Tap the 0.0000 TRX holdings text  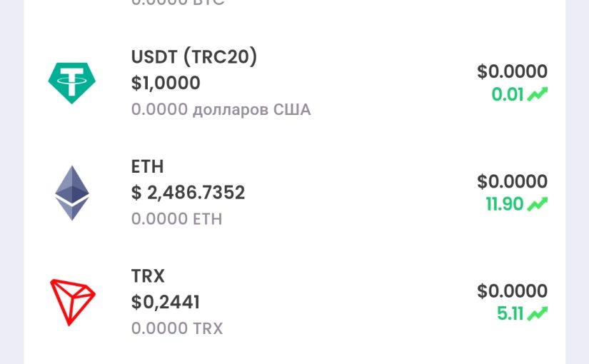tap(177, 328)
